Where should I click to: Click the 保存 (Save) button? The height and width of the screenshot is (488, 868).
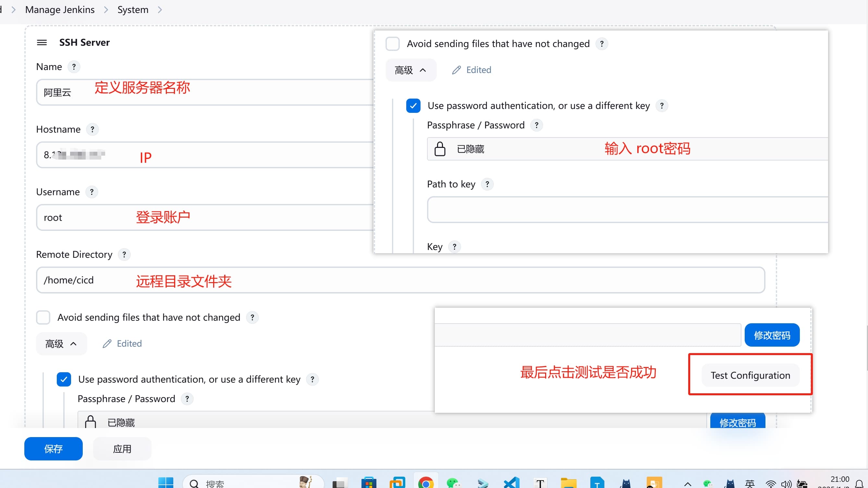click(x=53, y=449)
